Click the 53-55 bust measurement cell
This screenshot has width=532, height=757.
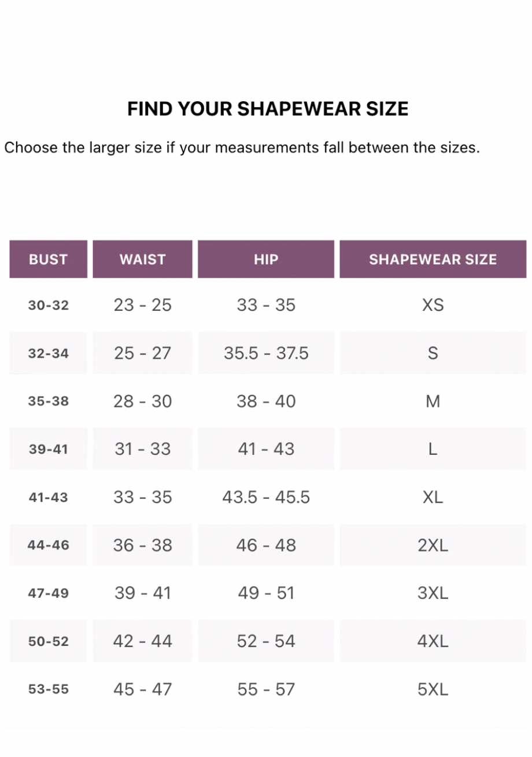coord(49,689)
